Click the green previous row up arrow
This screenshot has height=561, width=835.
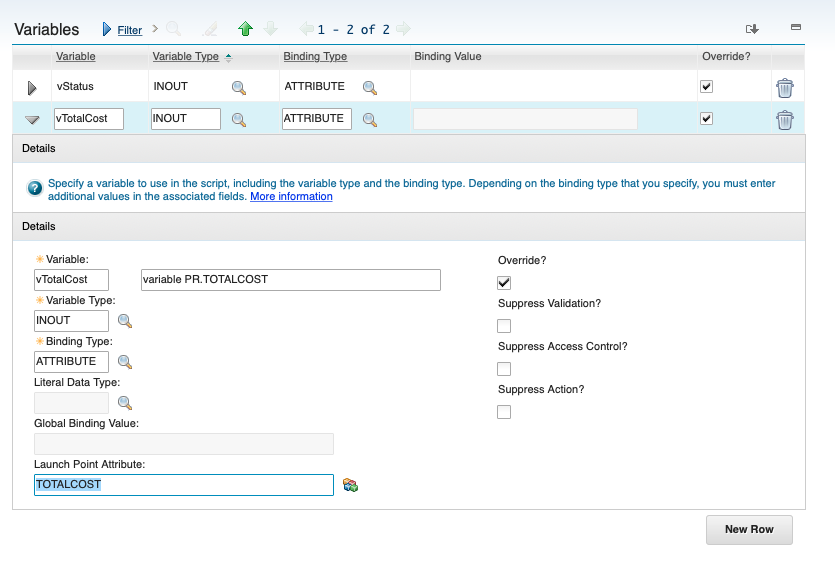pos(245,29)
